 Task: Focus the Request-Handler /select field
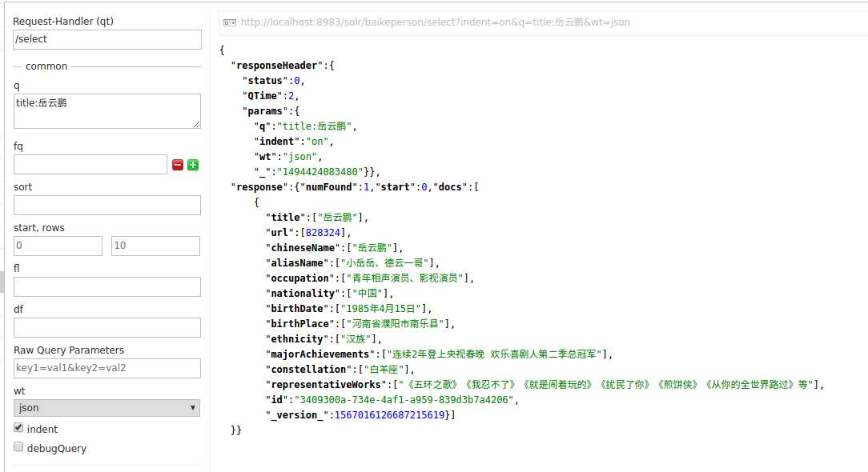107,39
